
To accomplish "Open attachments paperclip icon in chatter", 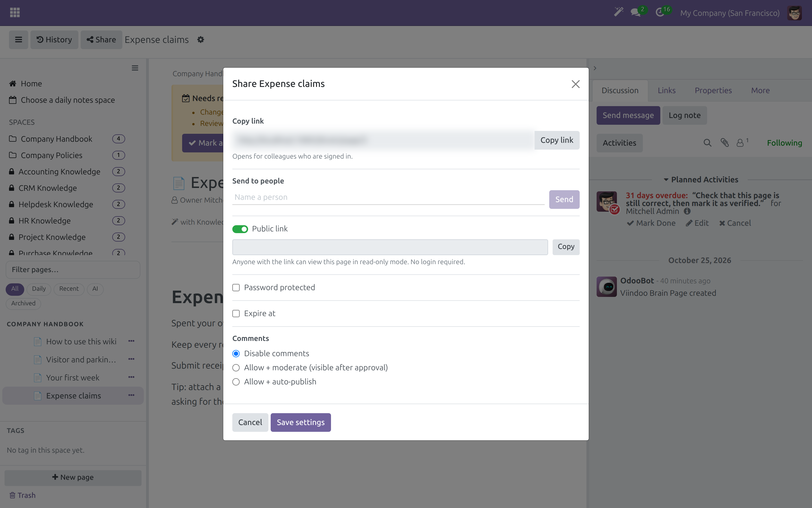I will click(724, 143).
